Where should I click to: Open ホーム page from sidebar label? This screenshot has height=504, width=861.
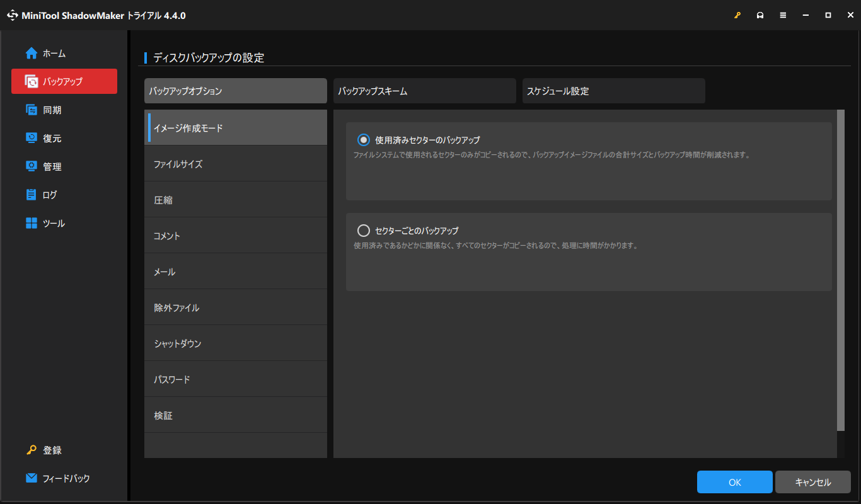point(54,54)
